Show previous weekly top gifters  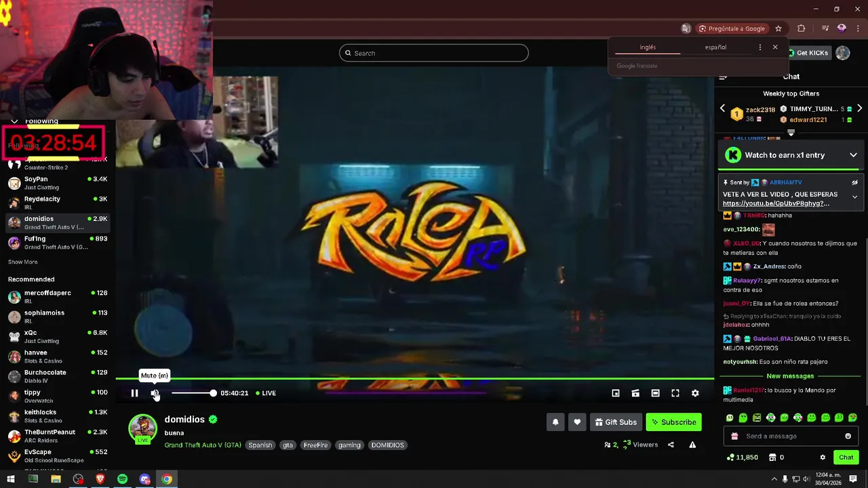722,108
